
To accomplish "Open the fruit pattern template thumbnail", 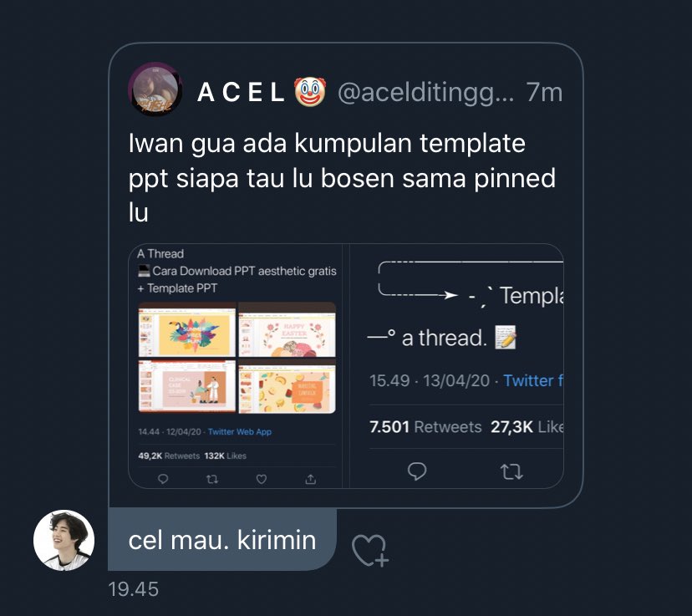I will (x=287, y=386).
